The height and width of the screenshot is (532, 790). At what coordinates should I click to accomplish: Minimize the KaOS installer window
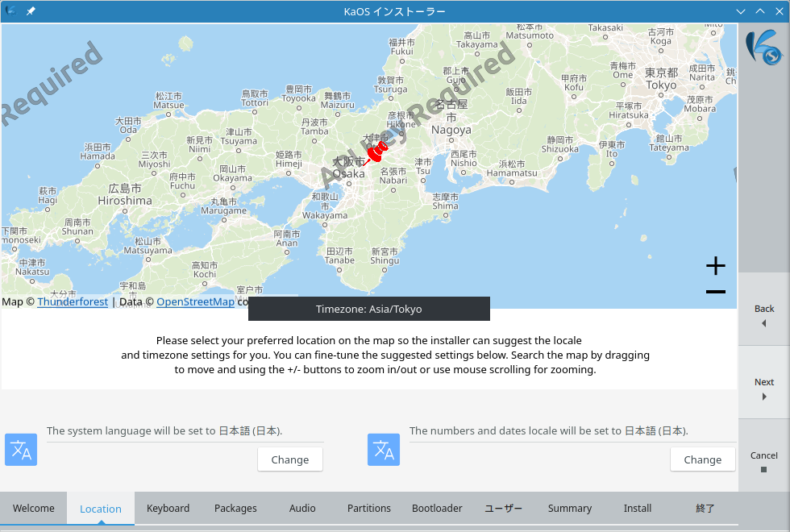coord(741,11)
